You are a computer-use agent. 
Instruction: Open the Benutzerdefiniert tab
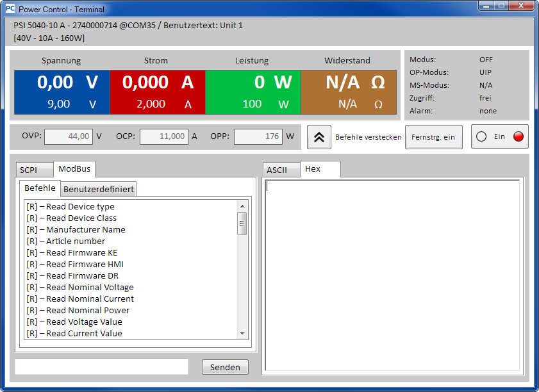tap(98, 189)
